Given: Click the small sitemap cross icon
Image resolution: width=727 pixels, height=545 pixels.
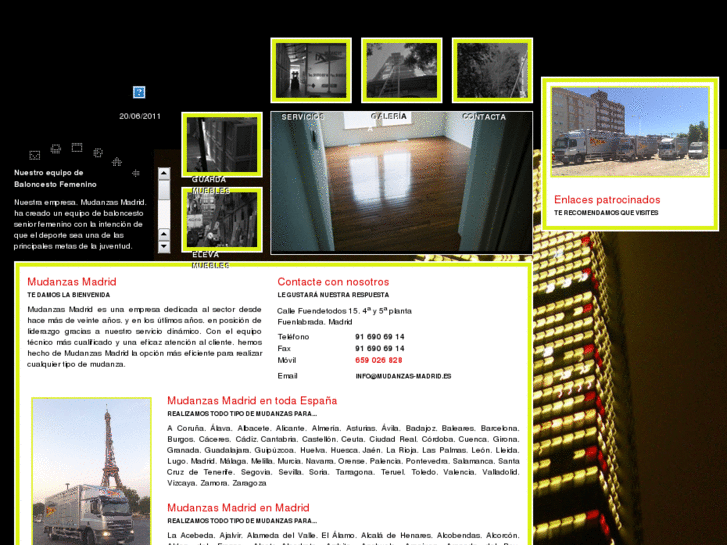Looking at the screenshot, I should (136, 173).
